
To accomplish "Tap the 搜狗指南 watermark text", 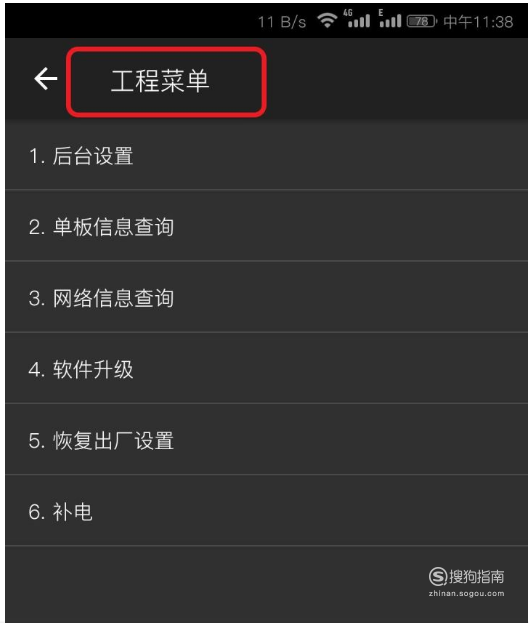I will point(477,577).
